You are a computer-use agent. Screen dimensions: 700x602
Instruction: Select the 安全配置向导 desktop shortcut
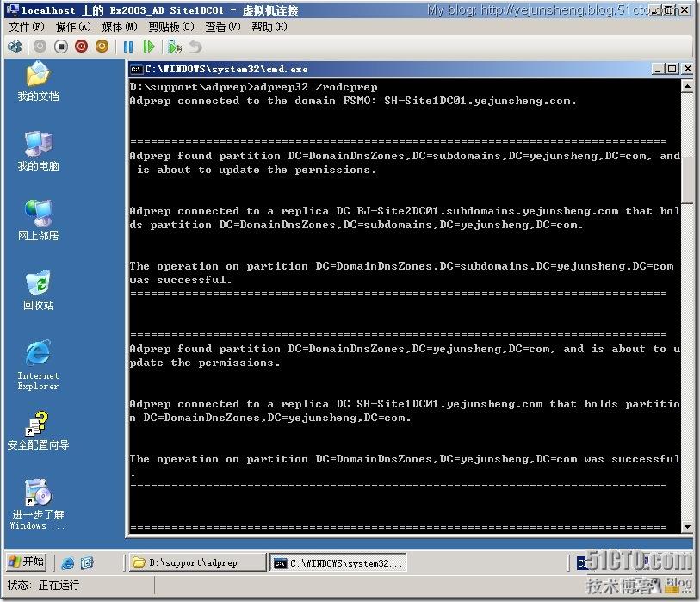pyautogui.click(x=38, y=431)
